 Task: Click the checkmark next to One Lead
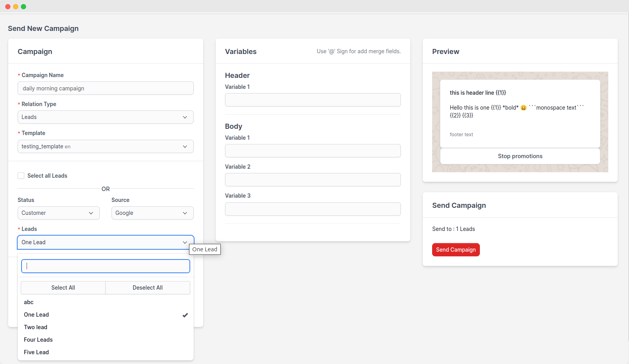tap(185, 315)
